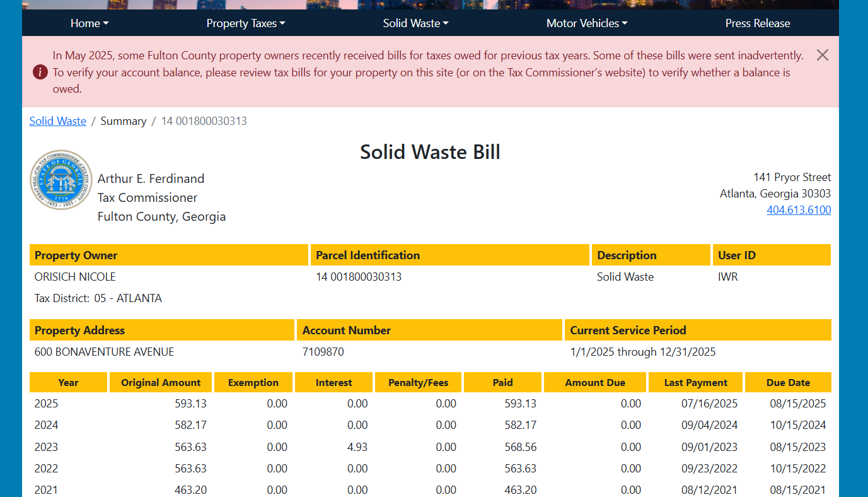Click the account number 7109870
The width and height of the screenshot is (868, 497).
[323, 352]
